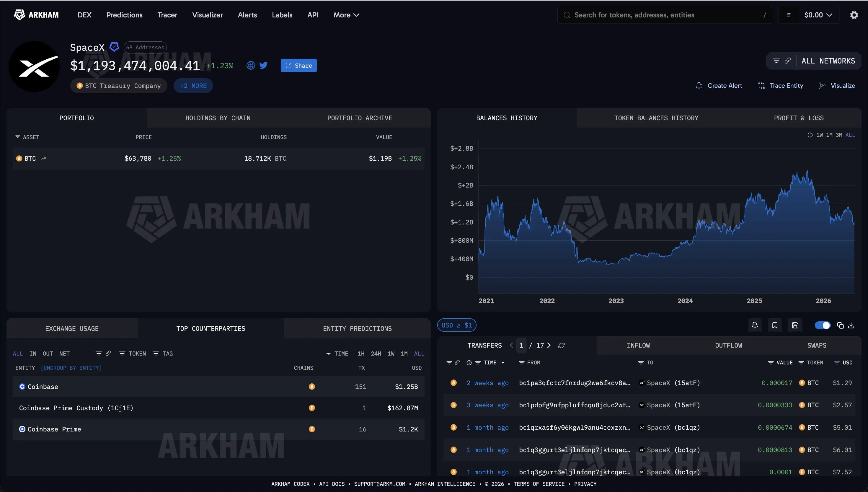
Task: Click the chart time range clock icon
Action: pos(810,135)
